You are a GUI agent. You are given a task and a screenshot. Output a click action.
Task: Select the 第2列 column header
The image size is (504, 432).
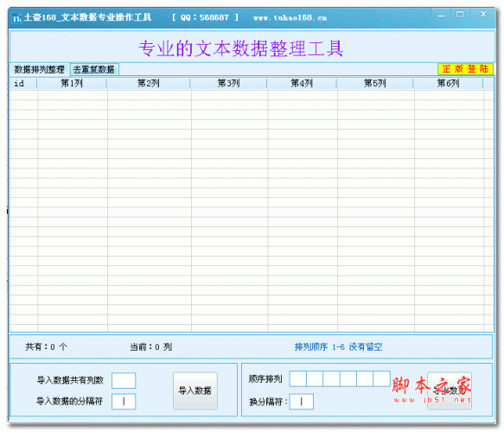coord(148,84)
